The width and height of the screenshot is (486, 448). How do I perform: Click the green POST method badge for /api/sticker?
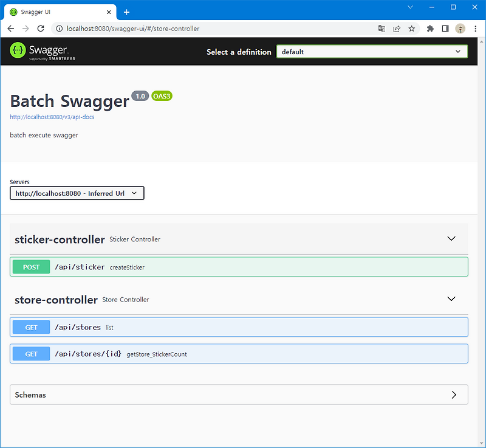[x=30, y=266]
